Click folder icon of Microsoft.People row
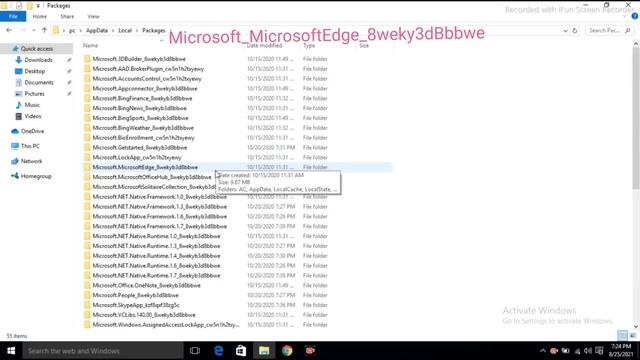 click(x=87, y=295)
